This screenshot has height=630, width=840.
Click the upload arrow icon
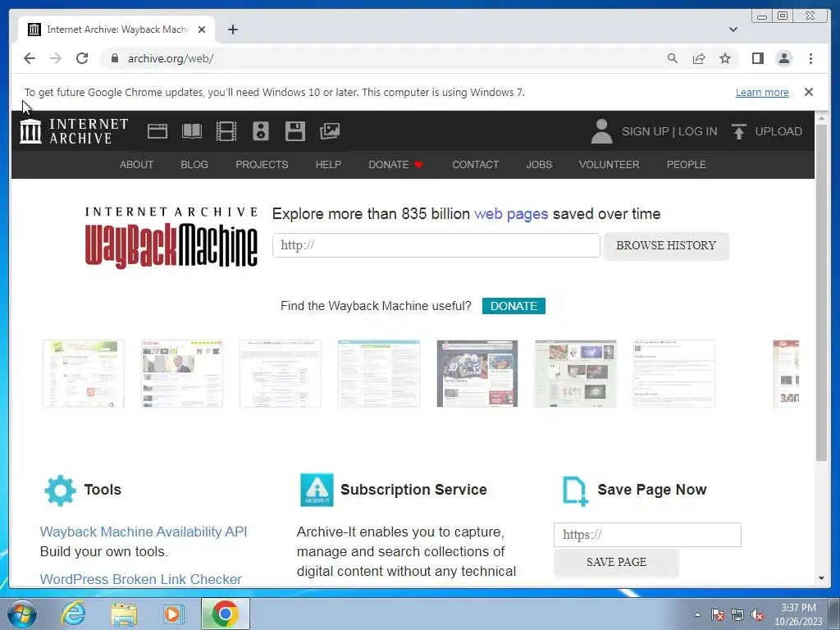click(739, 131)
